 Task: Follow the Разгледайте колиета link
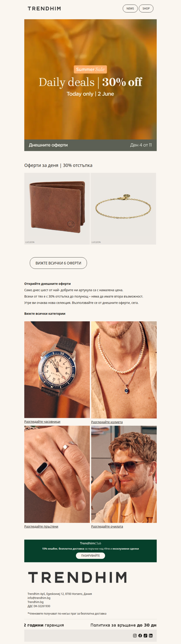coord(107,422)
